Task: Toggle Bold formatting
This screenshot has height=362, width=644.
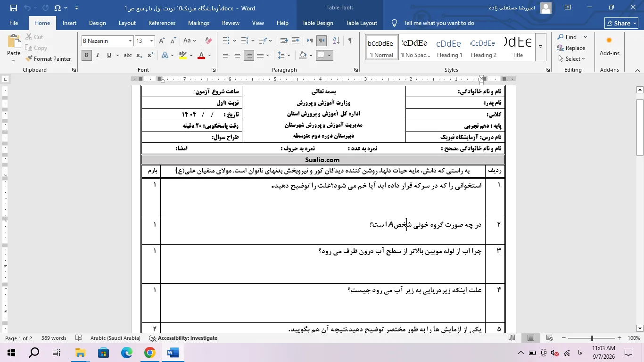Action: [x=86, y=56]
